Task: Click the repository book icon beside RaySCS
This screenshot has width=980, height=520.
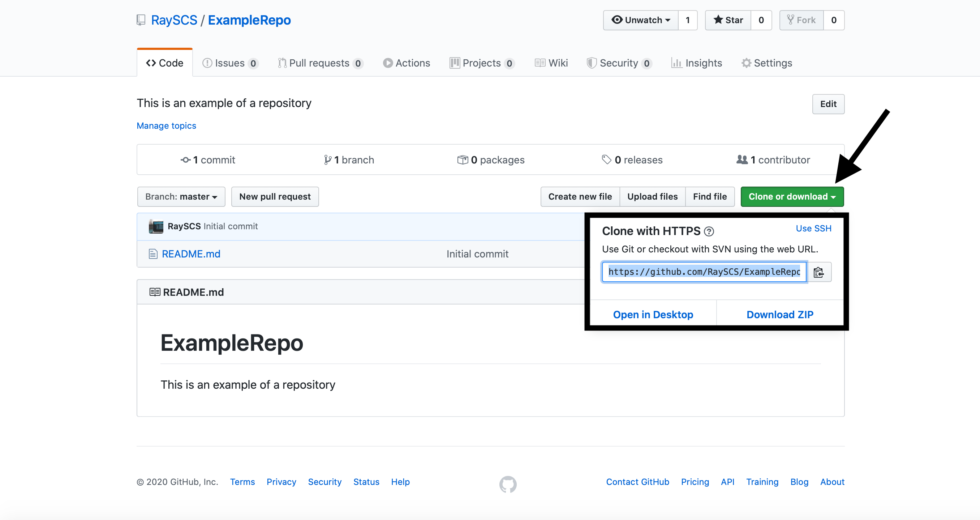Action: (141, 20)
